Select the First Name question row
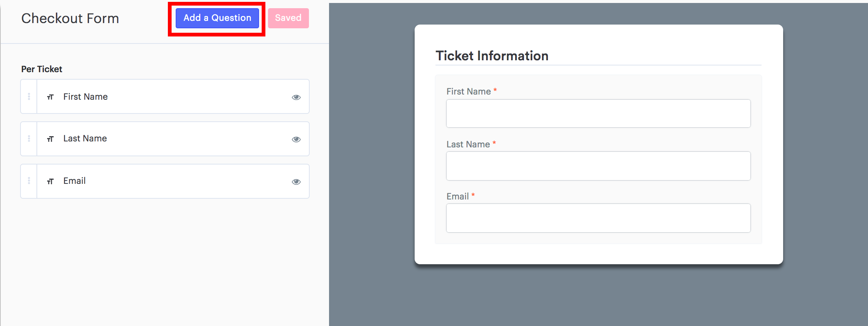Viewport: 868px width, 326px height. pyautogui.click(x=165, y=96)
